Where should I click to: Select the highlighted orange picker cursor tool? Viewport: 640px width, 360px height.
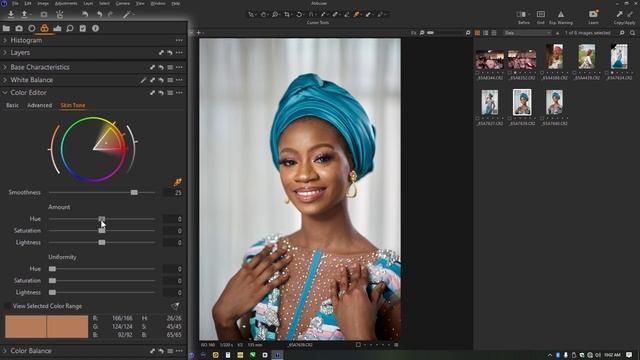click(357, 14)
